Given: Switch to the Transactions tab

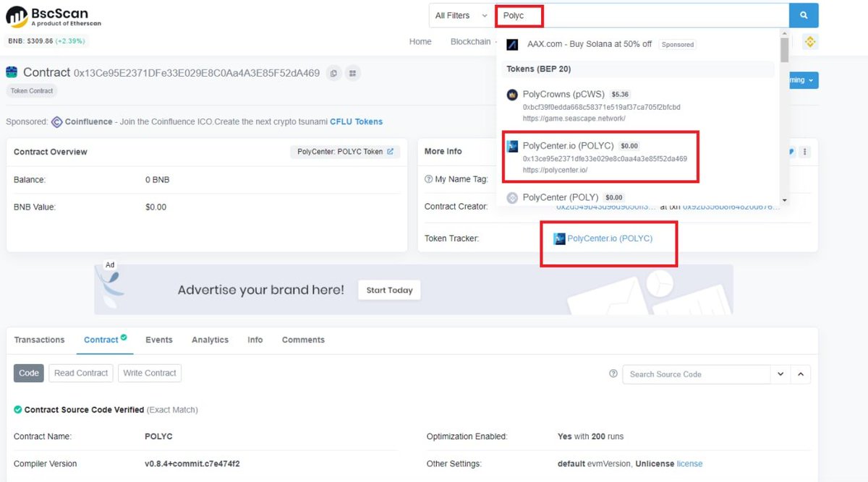Looking at the screenshot, I should click(x=39, y=340).
